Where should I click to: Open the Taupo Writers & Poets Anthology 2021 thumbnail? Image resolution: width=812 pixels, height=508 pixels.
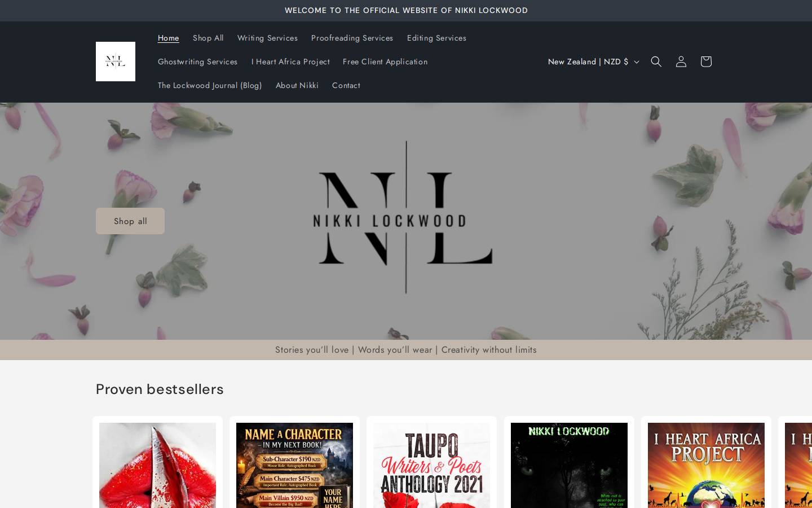coord(431,465)
